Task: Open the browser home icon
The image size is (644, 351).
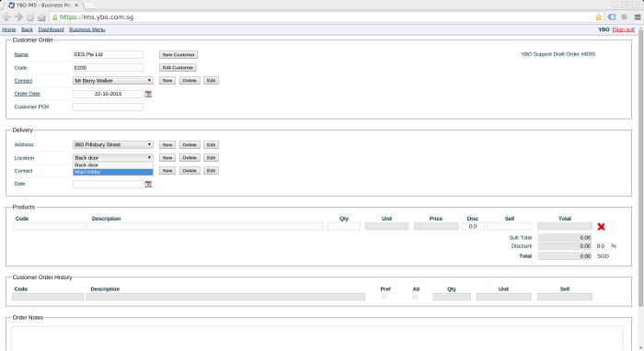Action: 41,17
